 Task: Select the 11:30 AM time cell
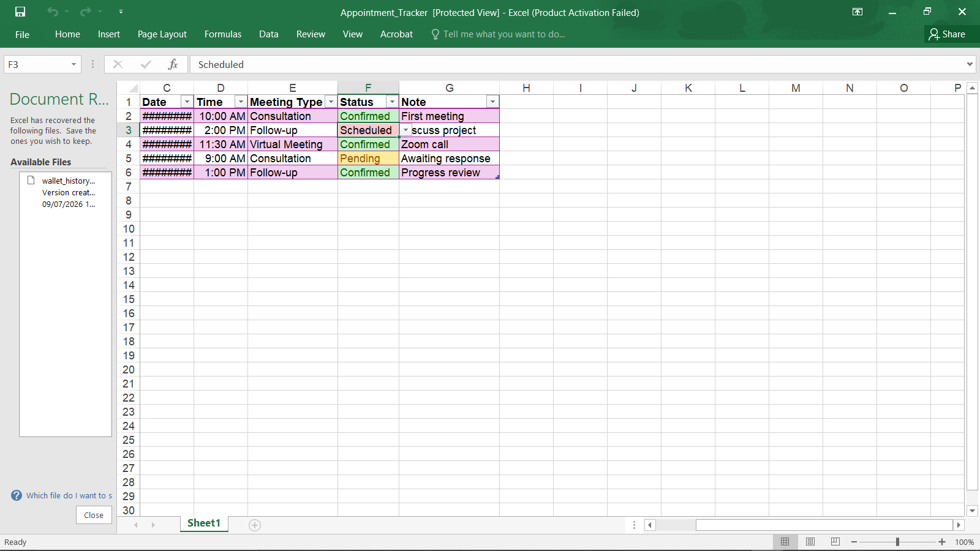pos(221,144)
